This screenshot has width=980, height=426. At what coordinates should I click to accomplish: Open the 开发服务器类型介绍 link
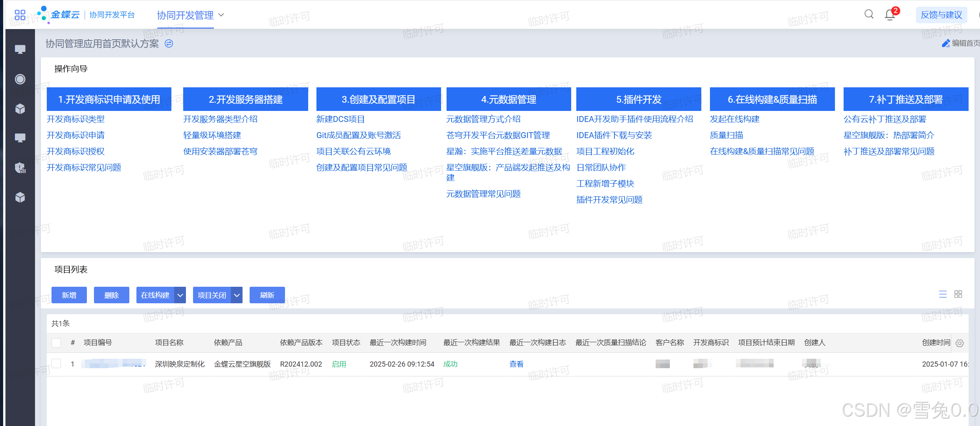220,119
